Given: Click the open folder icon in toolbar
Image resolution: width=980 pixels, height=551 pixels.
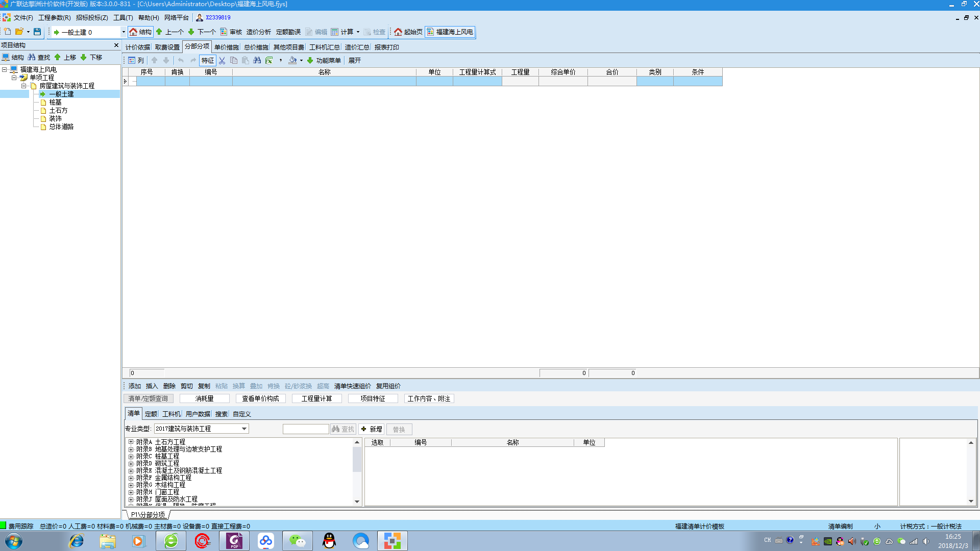Looking at the screenshot, I should [19, 32].
